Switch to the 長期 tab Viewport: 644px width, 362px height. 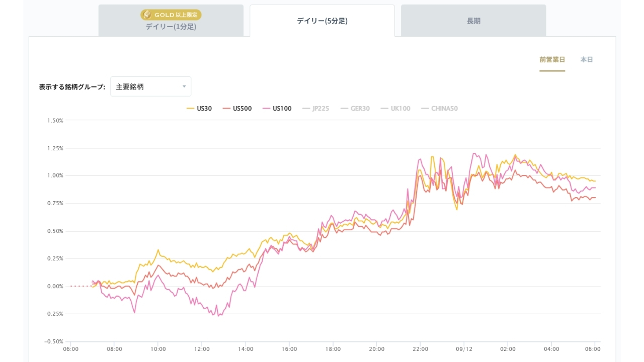(x=473, y=21)
